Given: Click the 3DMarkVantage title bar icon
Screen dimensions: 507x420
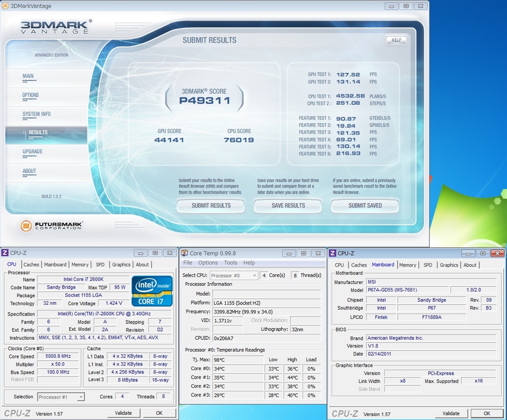Looking at the screenshot, I should point(5,6).
